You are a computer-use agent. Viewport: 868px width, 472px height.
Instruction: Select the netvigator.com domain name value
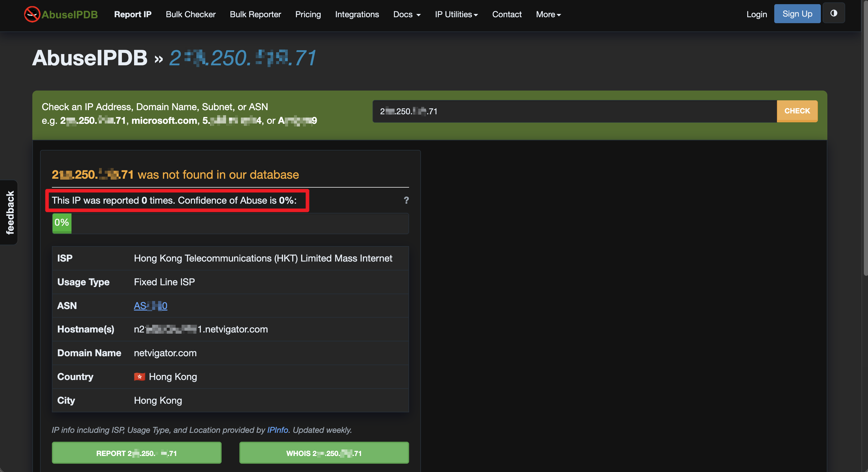click(165, 353)
